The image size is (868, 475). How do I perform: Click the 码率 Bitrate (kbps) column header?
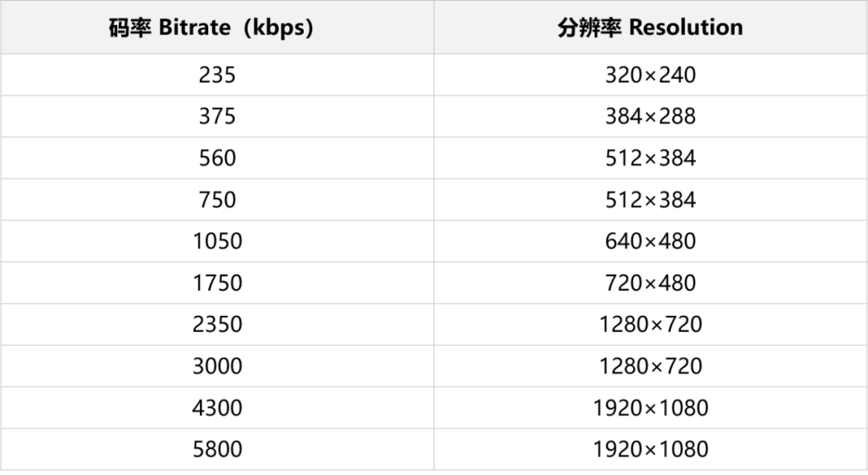[x=211, y=27]
